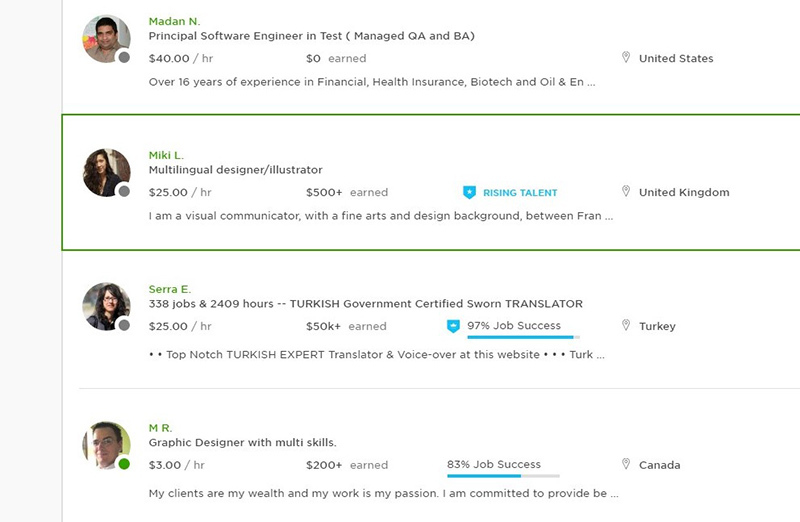Click M R.'s profile photo
The height and width of the screenshot is (522, 800).
105,445
